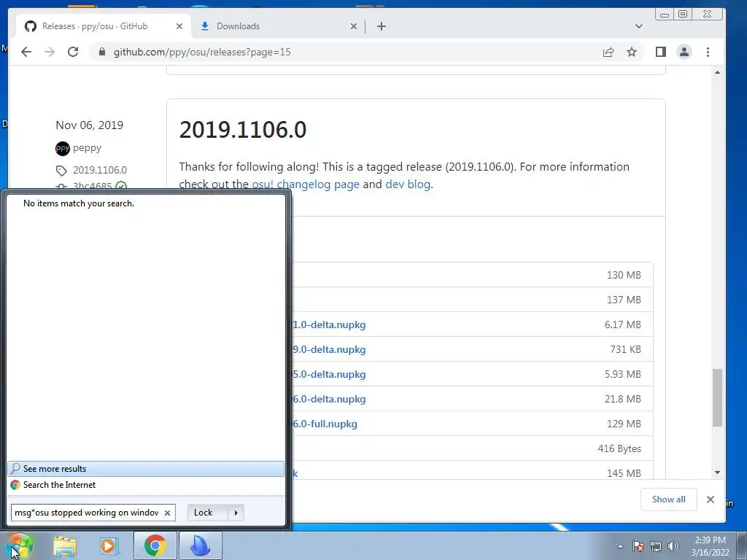The image size is (747, 560).
Task: Switch to the Downloads tab
Action: pyautogui.click(x=278, y=26)
